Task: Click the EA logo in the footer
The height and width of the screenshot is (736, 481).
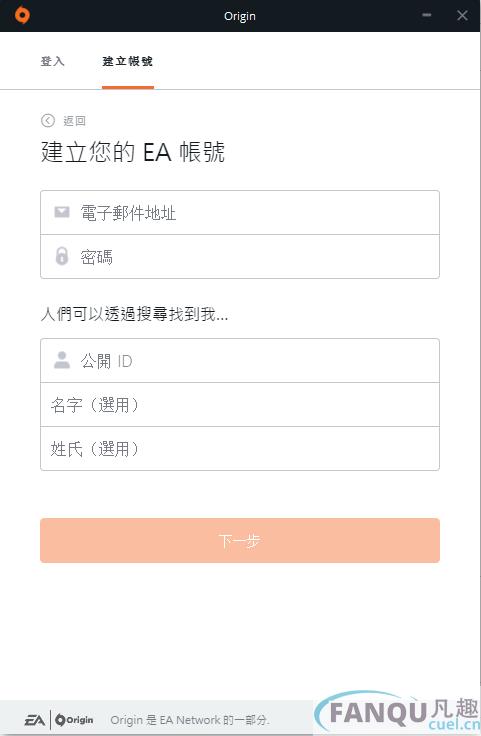Action: 35,720
